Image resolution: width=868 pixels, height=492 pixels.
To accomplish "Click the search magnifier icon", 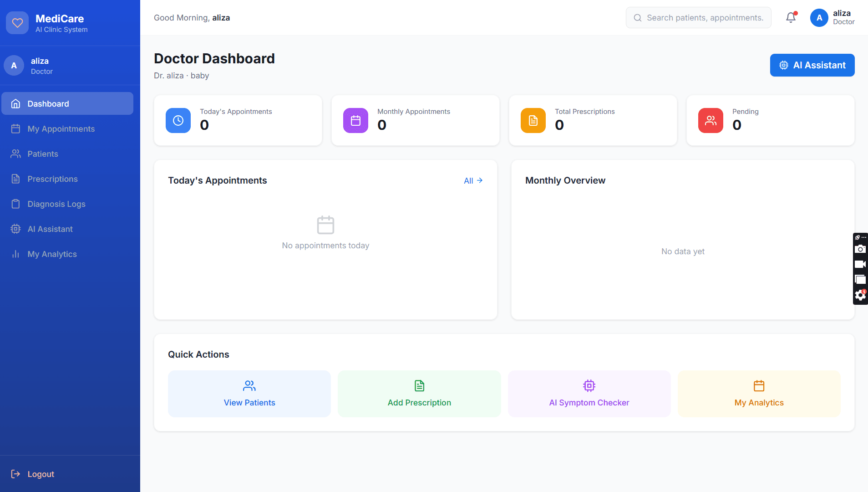I will click(x=638, y=18).
